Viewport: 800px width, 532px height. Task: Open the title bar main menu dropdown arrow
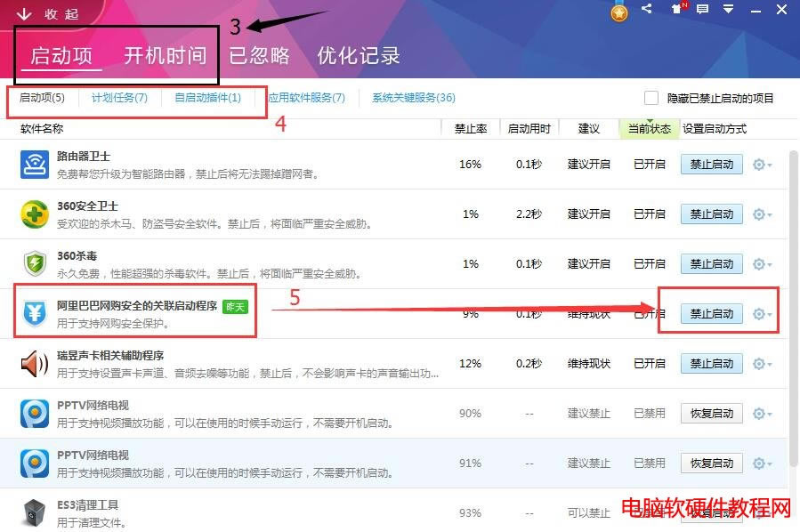[x=728, y=10]
